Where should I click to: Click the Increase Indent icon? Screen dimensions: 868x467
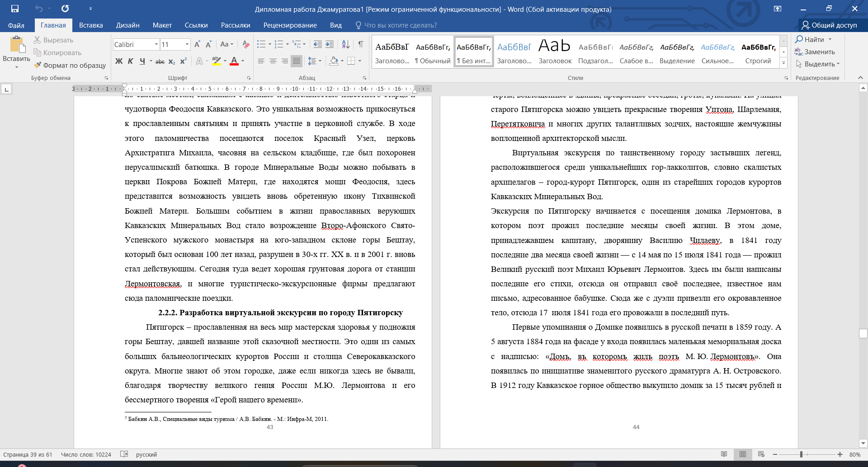point(330,44)
